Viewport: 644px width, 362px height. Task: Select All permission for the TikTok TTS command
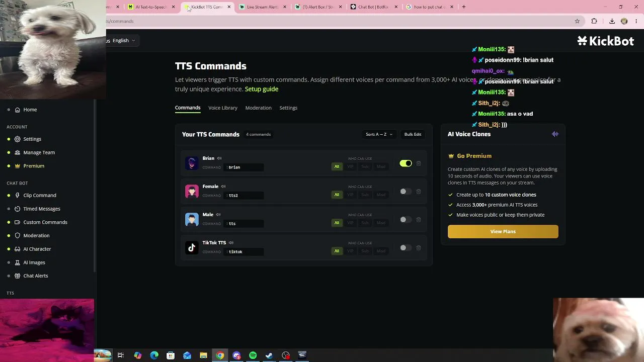point(337,251)
